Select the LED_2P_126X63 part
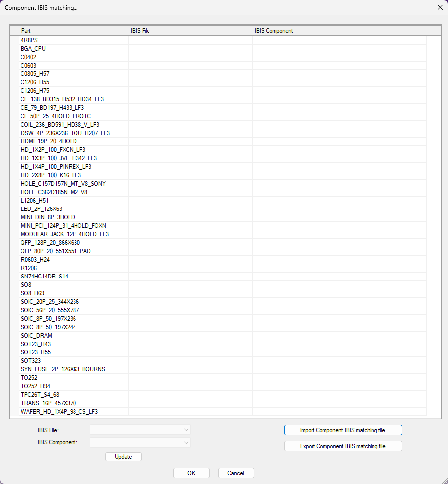This screenshot has height=484, width=448. tap(41, 209)
